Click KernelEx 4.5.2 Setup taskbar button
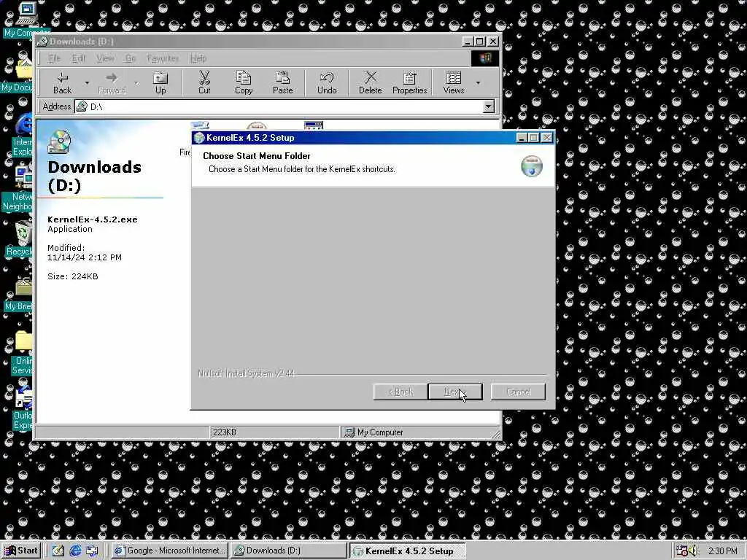 coord(408,551)
